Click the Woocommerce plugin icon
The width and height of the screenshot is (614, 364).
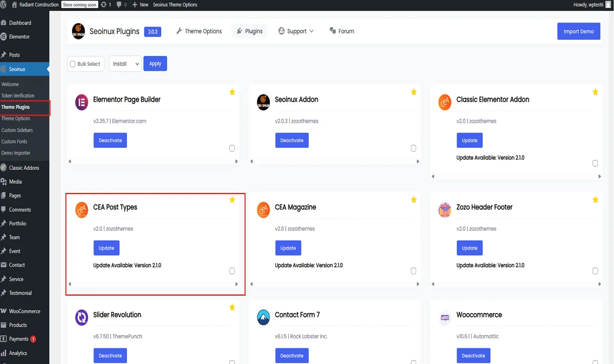[444, 317]
